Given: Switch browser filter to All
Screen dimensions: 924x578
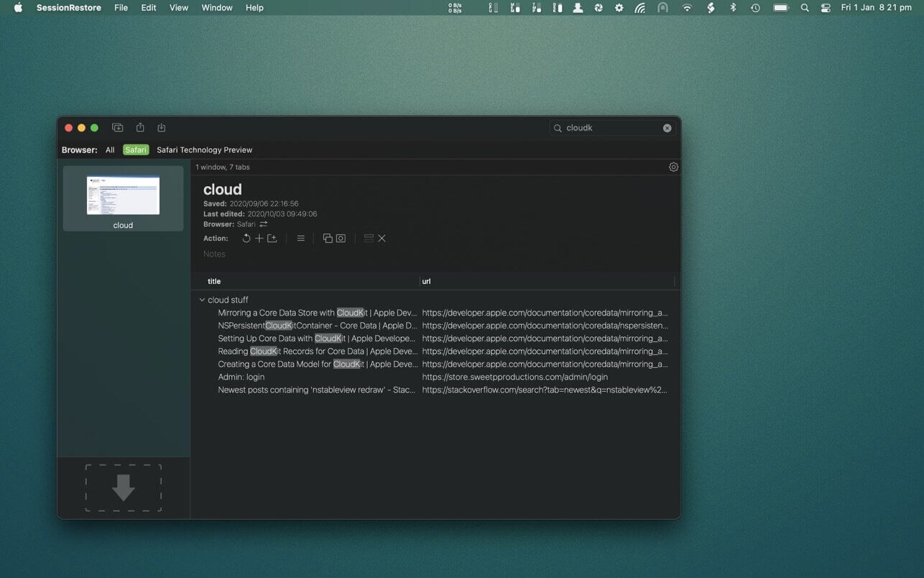Looking at the screenshot, I should [x=110, y=150].
